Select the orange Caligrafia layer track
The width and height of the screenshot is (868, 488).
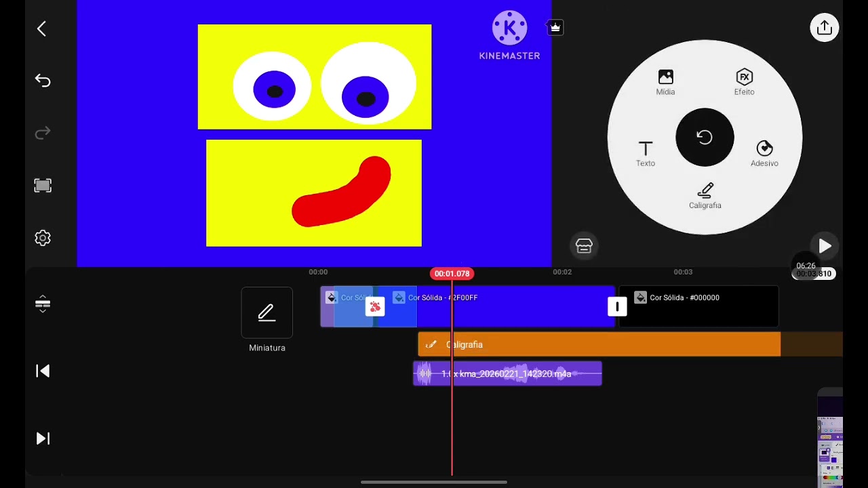click(599, 344)
